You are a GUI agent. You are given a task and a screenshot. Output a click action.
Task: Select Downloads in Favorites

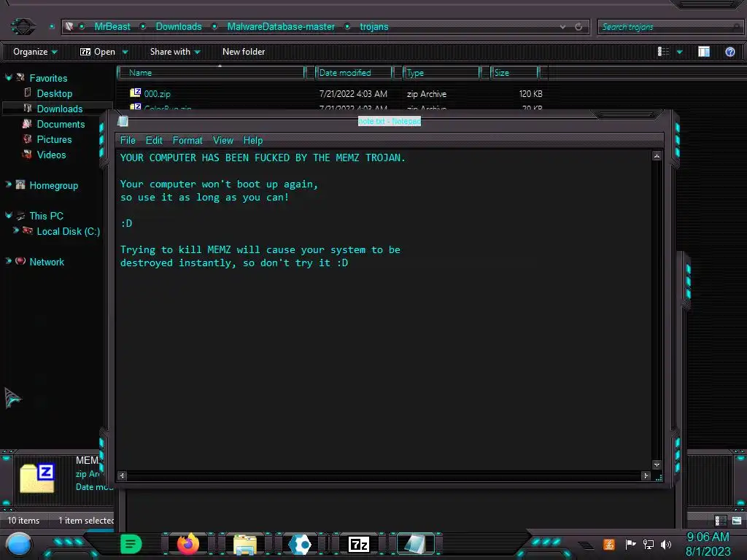(x=60, y=109)
